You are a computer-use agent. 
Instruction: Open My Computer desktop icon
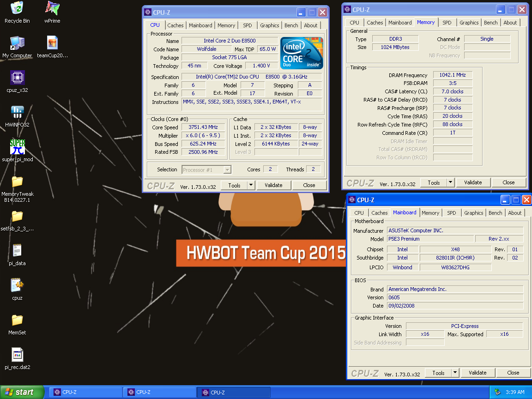coord(17,47)
